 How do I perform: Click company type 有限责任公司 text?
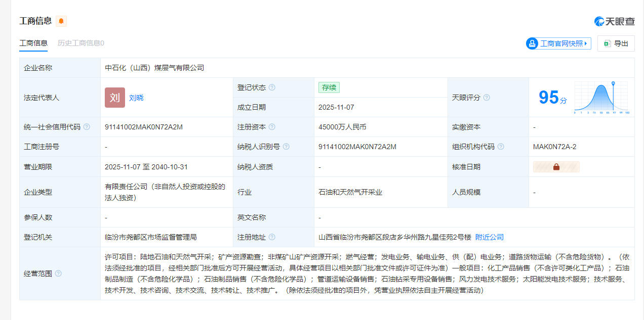tap(165, 192)
